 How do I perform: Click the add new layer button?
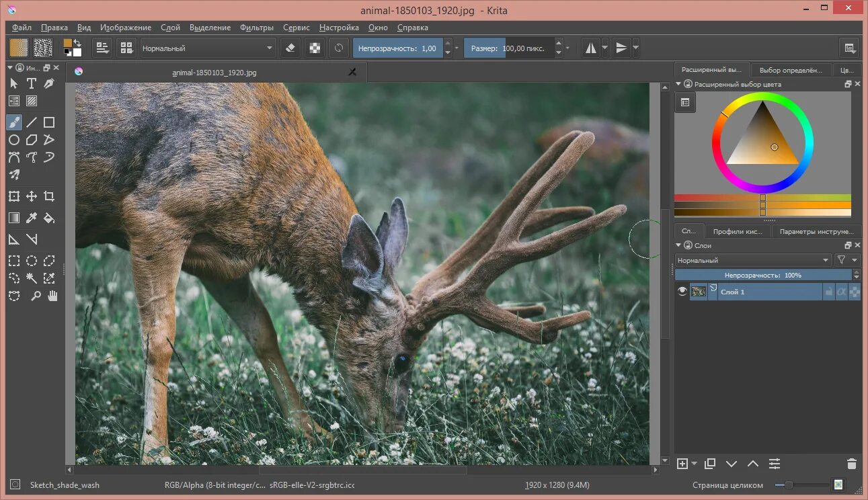point(682,464)
